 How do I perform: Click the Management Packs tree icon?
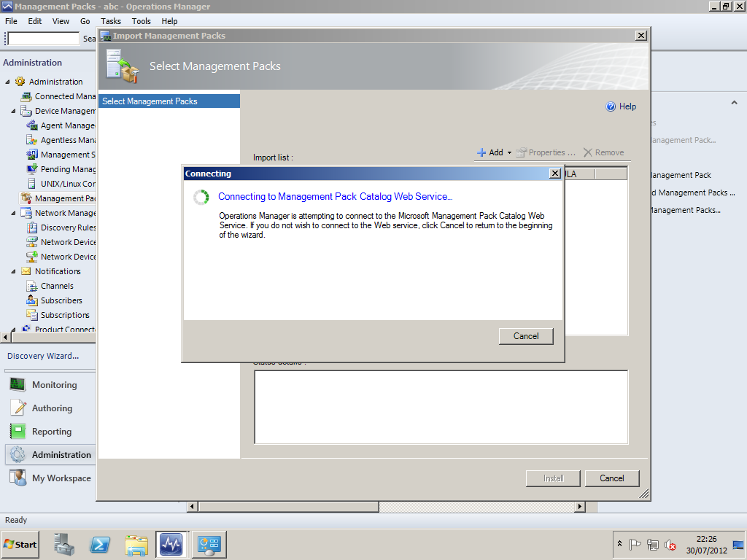[26, 198]
